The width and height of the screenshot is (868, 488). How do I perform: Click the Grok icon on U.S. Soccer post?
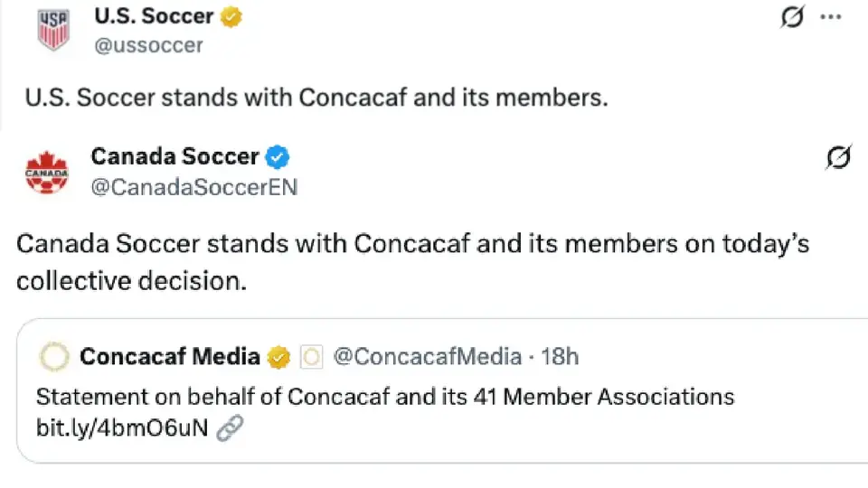(792, 16)
